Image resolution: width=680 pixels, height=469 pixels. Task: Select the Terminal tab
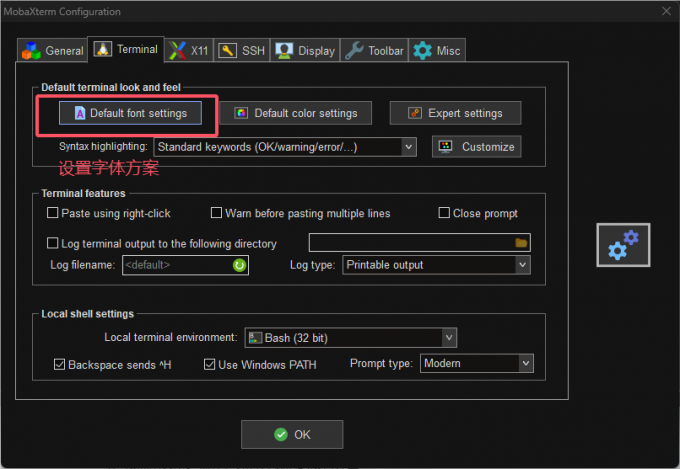126,49
